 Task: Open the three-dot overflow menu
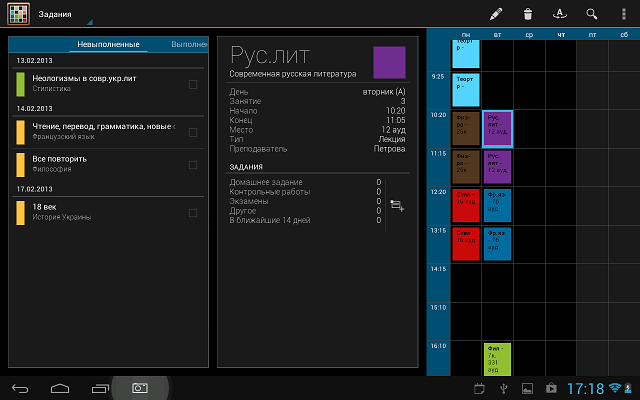(624, 14)
